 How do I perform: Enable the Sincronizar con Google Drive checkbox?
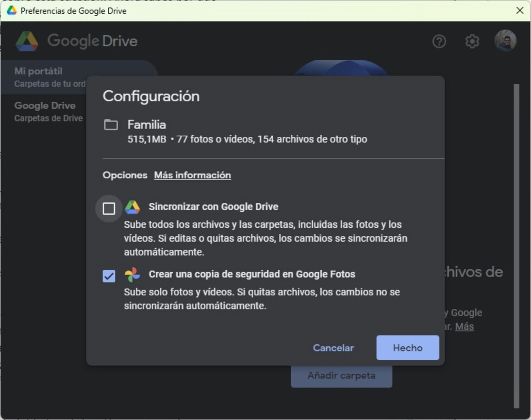(109, 209)
